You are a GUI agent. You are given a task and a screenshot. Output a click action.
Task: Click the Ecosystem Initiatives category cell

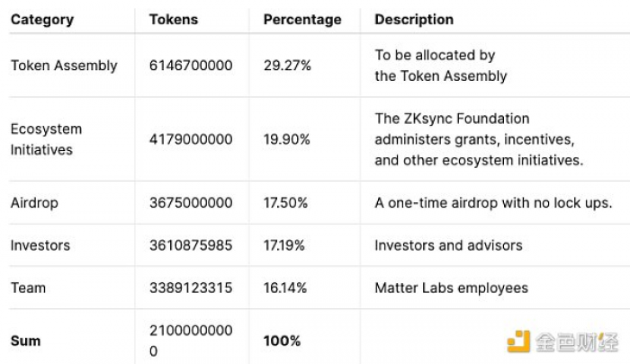coord(46,139)
